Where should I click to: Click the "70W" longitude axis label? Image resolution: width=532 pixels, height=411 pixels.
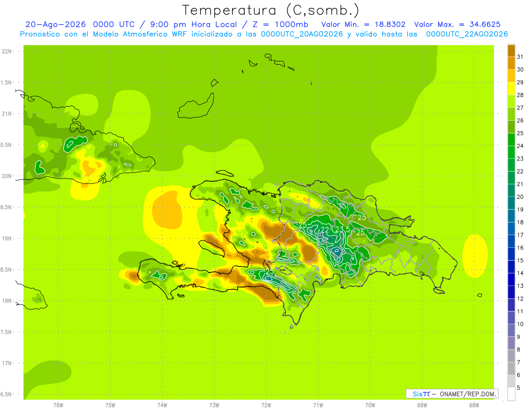click(x=370, y=405)
